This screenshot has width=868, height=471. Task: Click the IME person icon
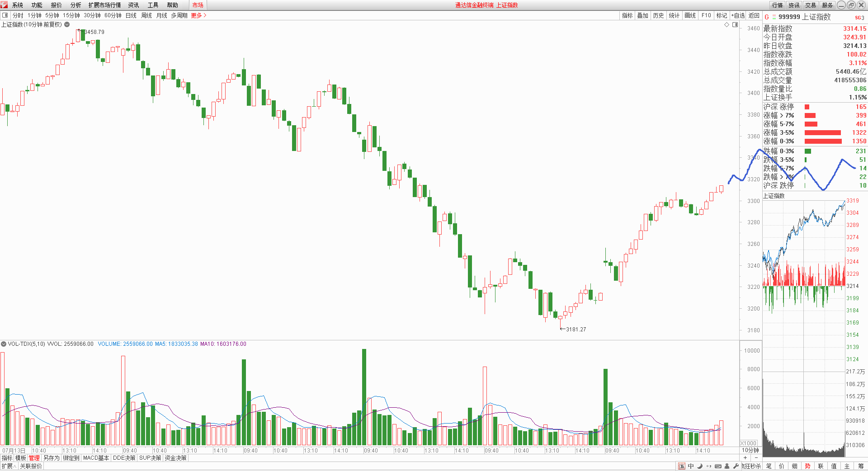(727, 466)
